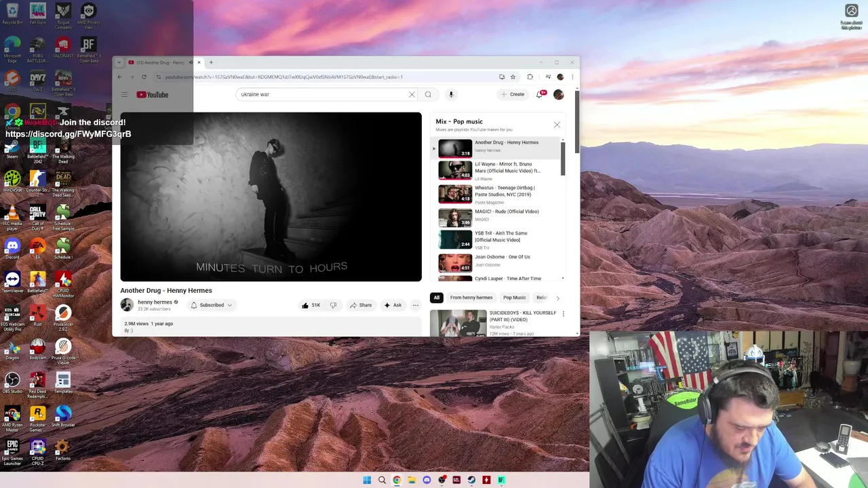This screenshot has width=868, height=488.
Task: Open the PrusaSlicer desktop shortcut
Action: (x=63, y=319)
